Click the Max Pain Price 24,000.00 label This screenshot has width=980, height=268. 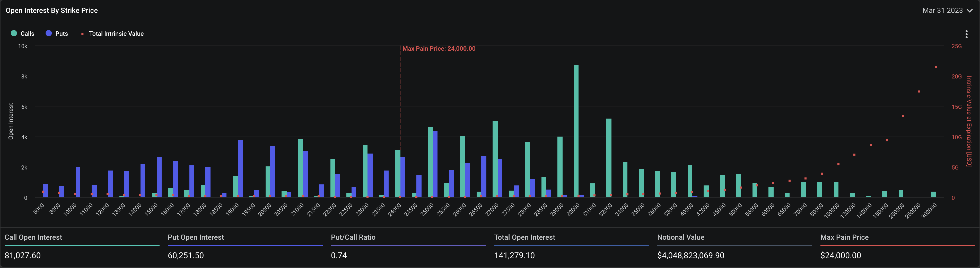pyautogui.click(x=439, y=49)
